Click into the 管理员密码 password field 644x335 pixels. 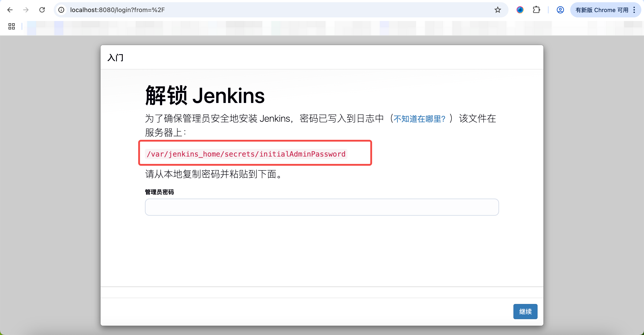[322, 207]
